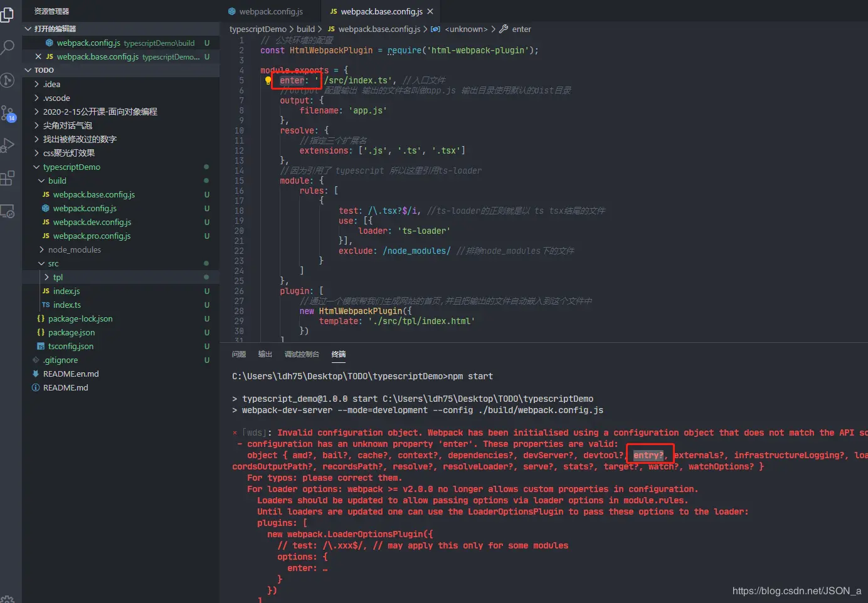Viewport: 868px width, 603px height.
Task: Click build in the breadcrumb
Action: 305,29
